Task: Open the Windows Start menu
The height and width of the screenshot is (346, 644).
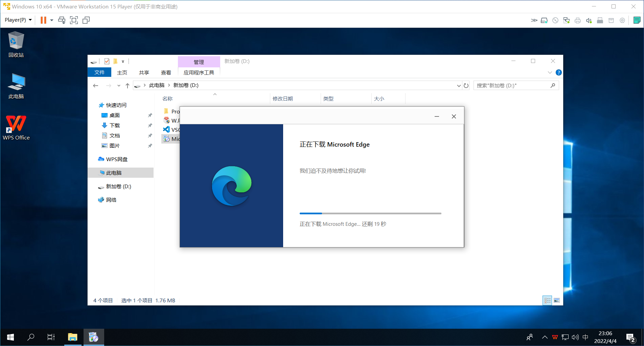Action: point(10,337)
